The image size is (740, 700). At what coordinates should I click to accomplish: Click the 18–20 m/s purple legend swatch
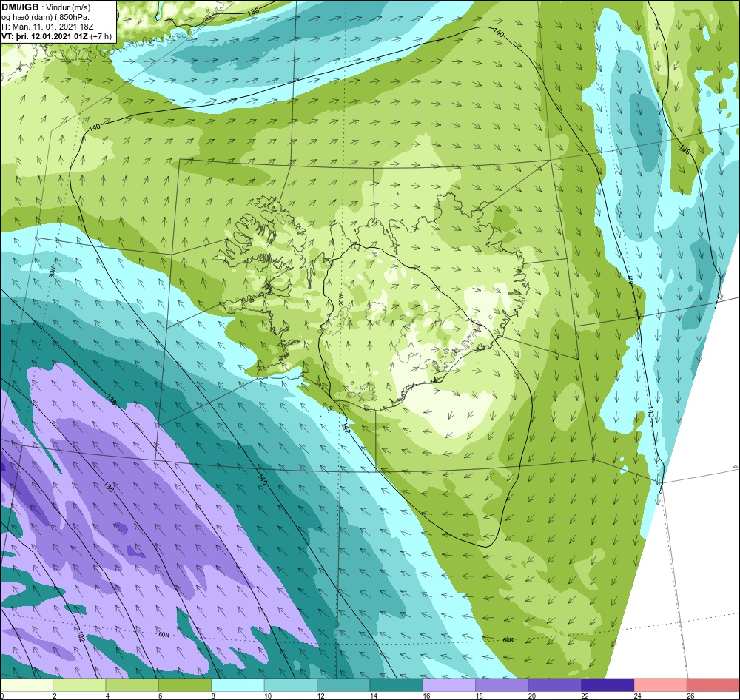[x=502, y=685]
